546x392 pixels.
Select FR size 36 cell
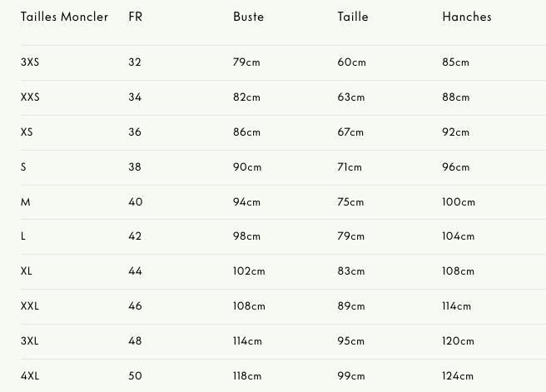pos(135,132)
